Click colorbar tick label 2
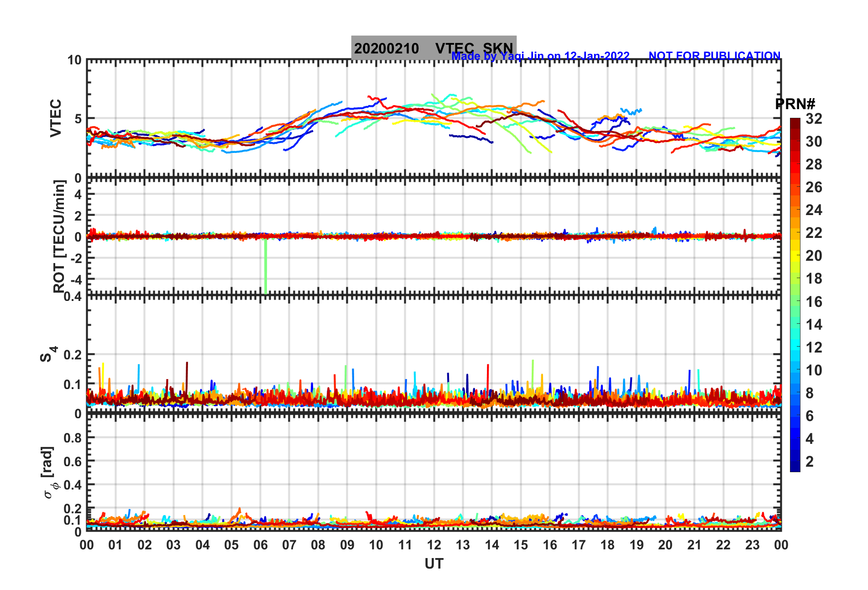This screenshot has width=868, height=590. (810, 462)
